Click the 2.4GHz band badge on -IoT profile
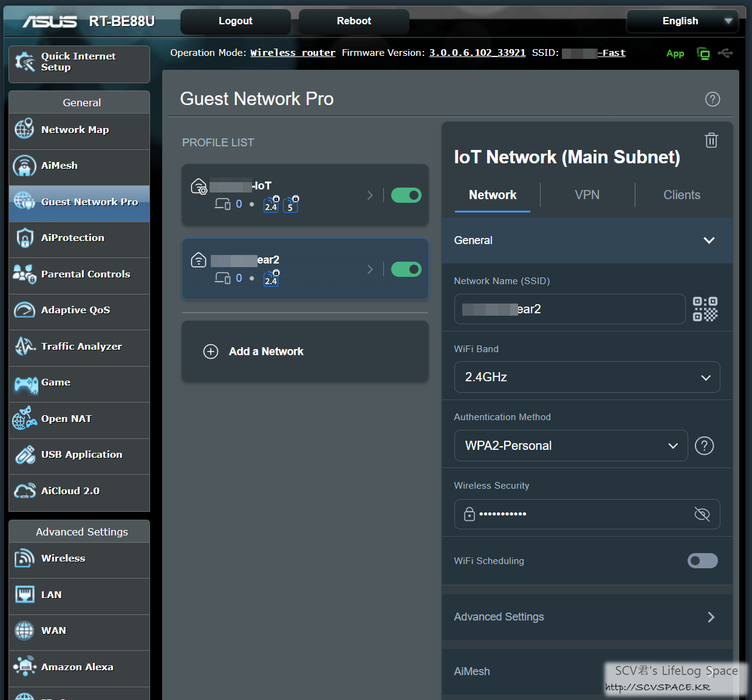Image resolution: width=752 pixels, height=700 pixels. click(272, 204)
